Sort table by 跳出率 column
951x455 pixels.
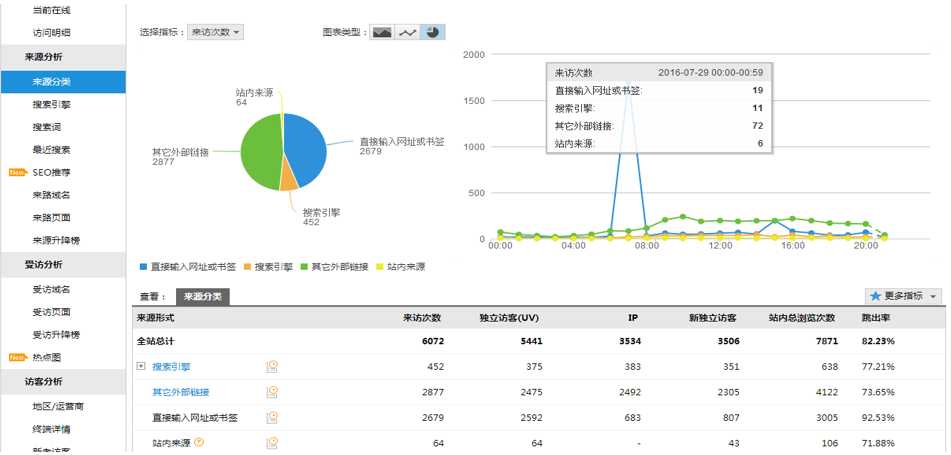[x=876, y=318]
